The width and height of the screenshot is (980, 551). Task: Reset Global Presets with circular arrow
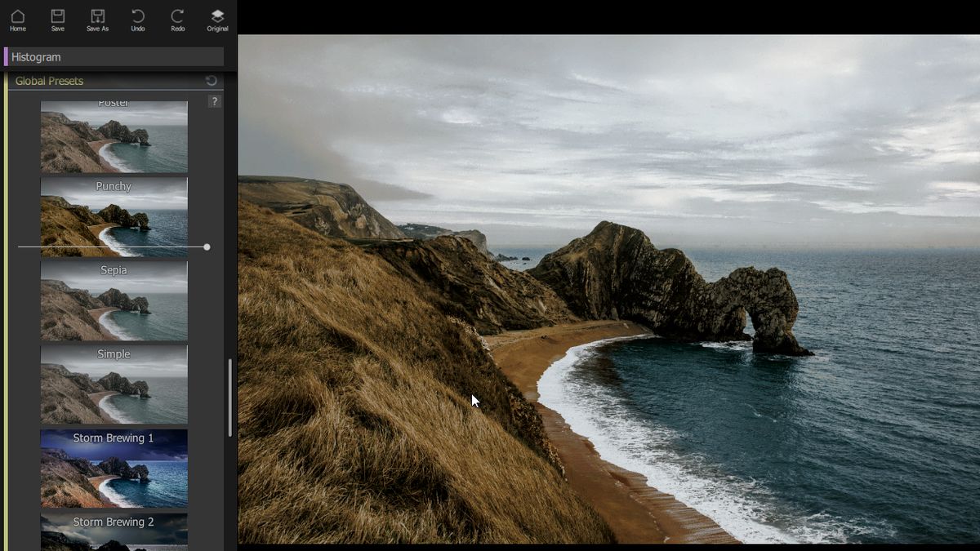pos(212,81)
